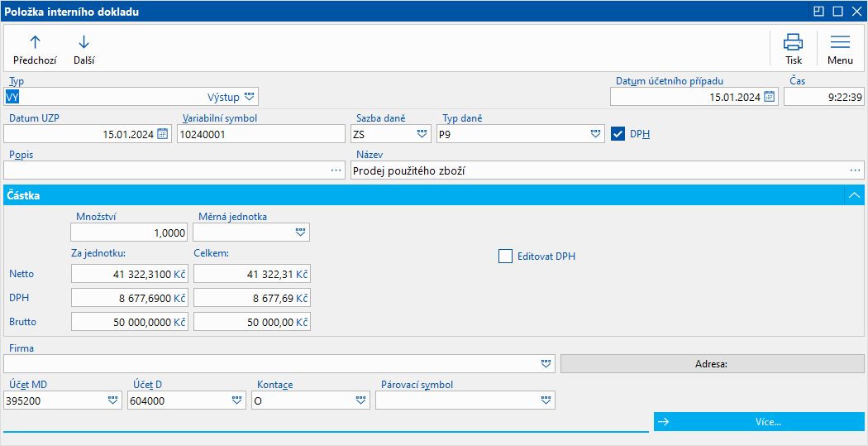Click the Více... button
Screen dimensions: 868x446
point(759,422)
